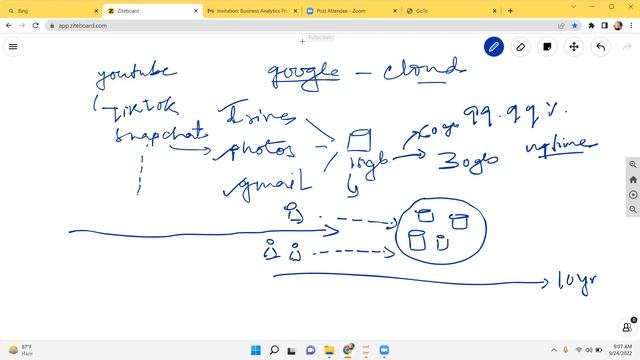Center the view with target icon

pyautogui.click(x=633, y=194)
